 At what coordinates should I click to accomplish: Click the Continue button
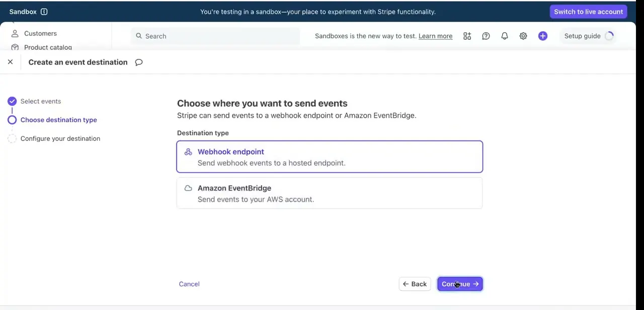coord(460,284)
